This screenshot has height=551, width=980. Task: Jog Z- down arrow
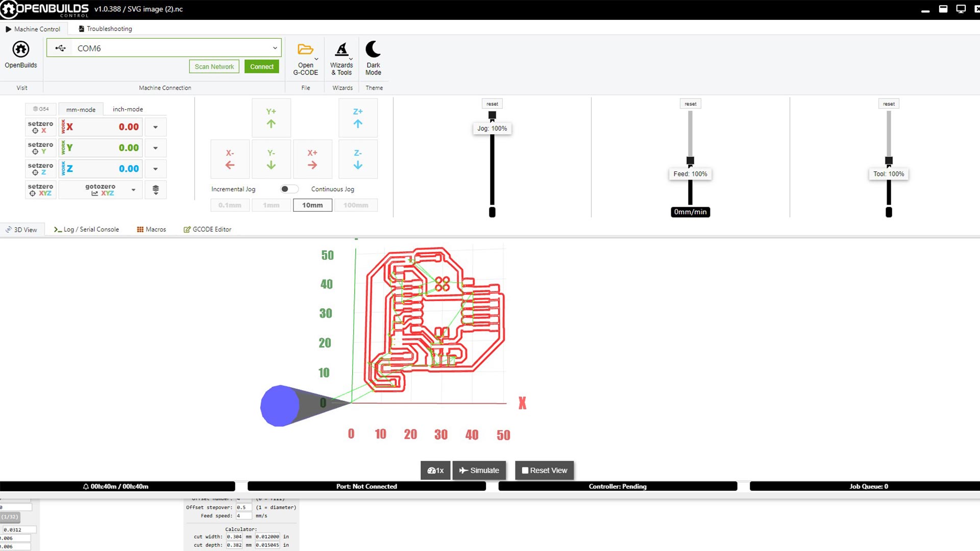tap(358, 159)
